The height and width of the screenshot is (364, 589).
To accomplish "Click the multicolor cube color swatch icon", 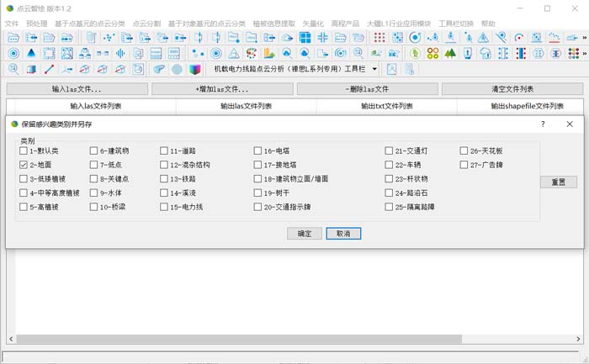I will click(195, 69).
